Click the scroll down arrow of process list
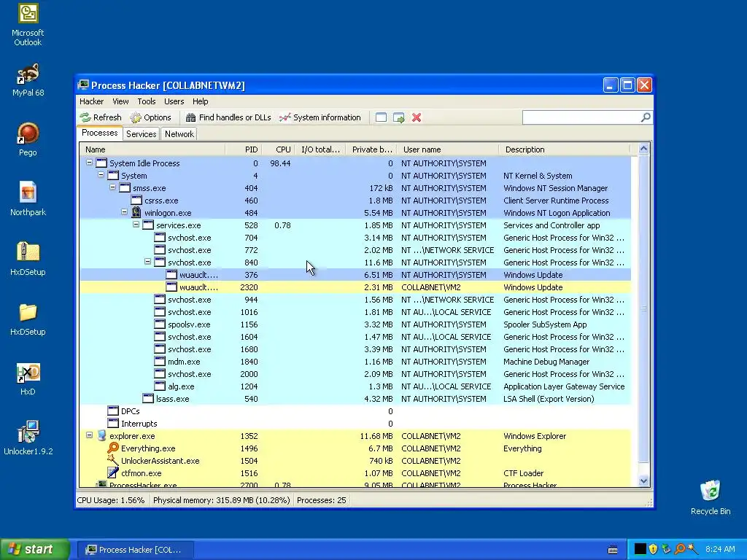The image size is (747, 560). click(643, 481)
